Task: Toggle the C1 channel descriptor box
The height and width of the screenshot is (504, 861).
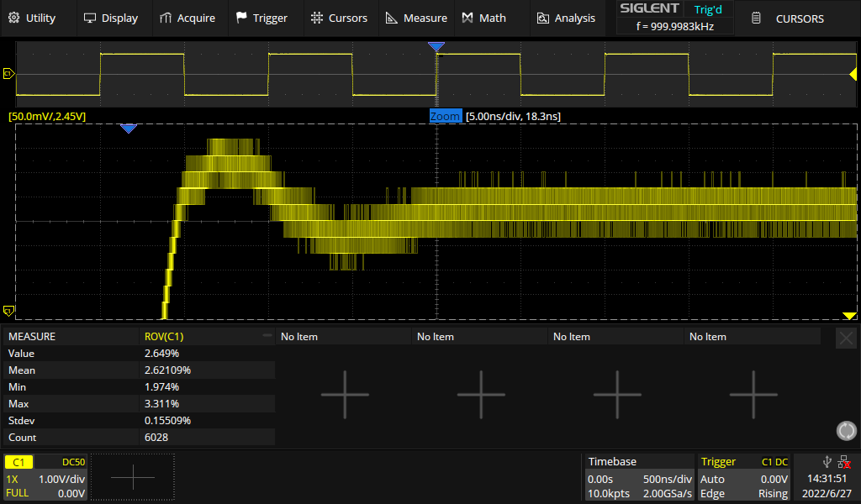Action: 45,477
